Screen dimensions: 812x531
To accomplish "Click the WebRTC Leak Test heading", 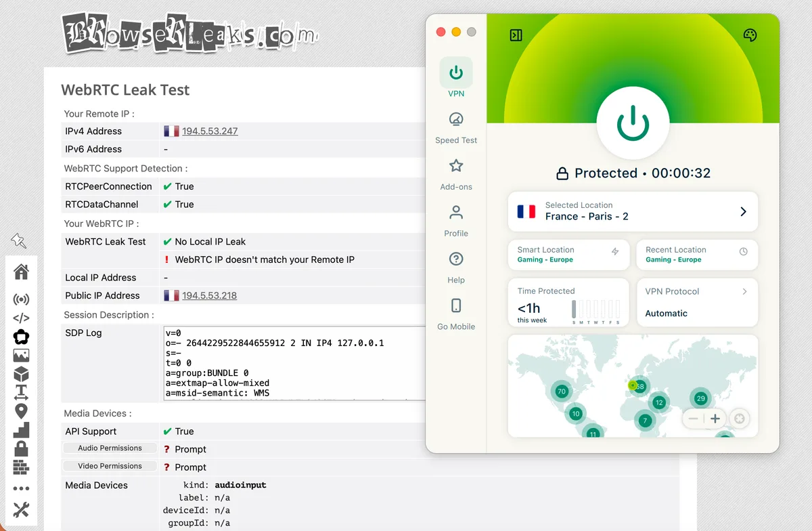I will (x=125, y=90).
